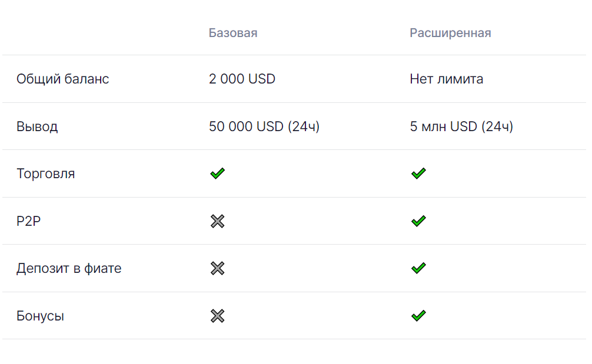The height and width of the screenshot is (364, 592).
Task: Click the Торговля row label
Action: pyautogui.click(x=45, y=174)
